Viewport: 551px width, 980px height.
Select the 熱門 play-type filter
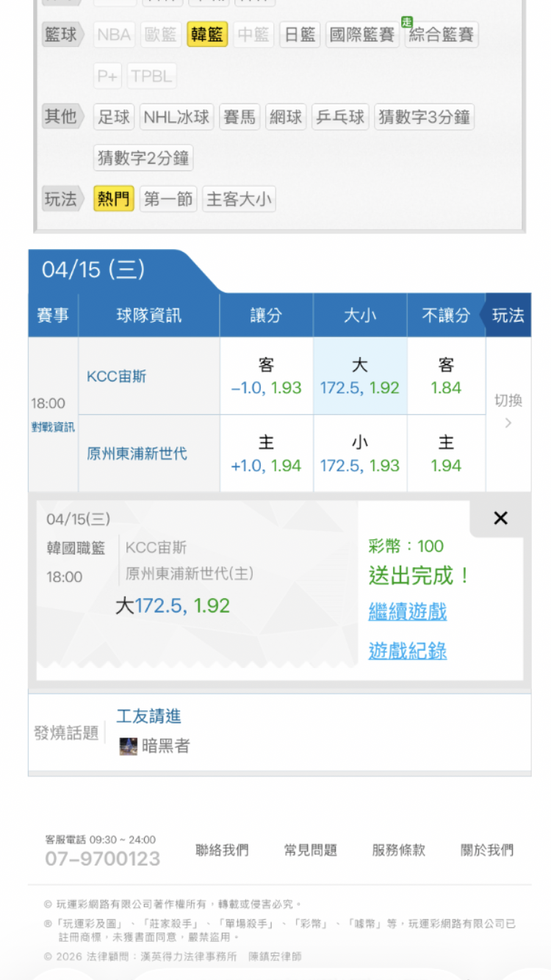[114, 199]
